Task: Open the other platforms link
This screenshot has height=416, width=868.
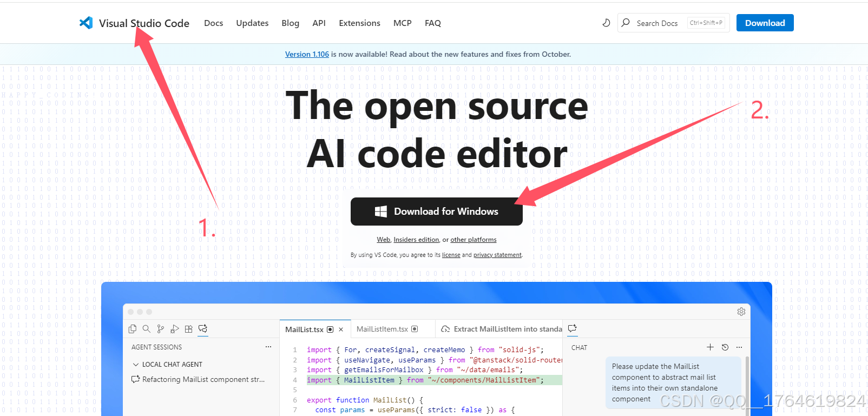Action: tap(474, 240)
